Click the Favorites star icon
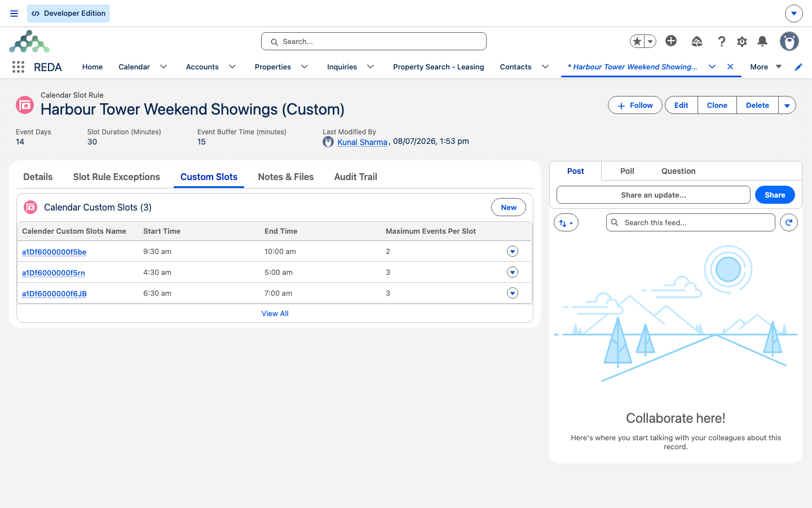The width and height of the screenshot is (812, 508). 637,41
